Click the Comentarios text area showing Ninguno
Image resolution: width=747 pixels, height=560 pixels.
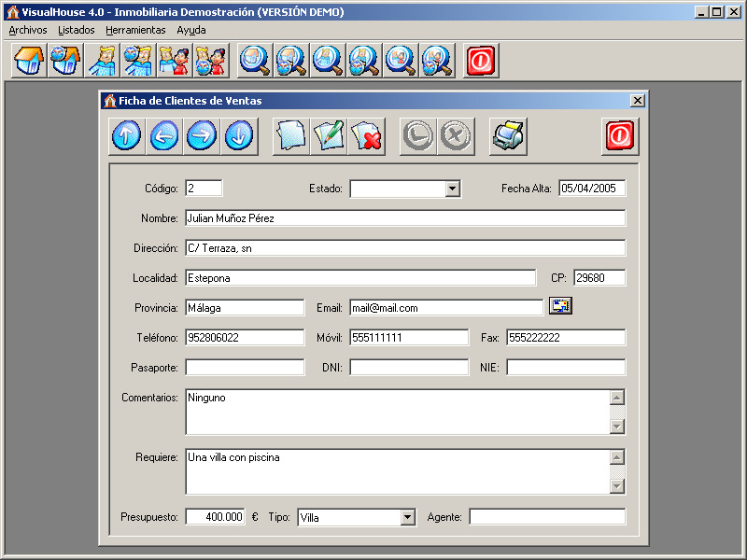398,412
